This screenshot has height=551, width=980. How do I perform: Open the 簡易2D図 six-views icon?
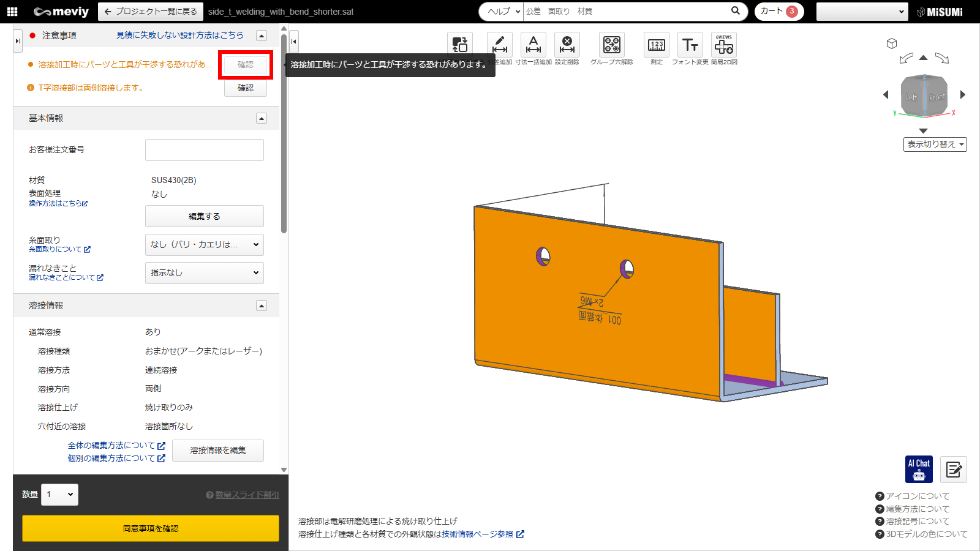pos(724,45)
